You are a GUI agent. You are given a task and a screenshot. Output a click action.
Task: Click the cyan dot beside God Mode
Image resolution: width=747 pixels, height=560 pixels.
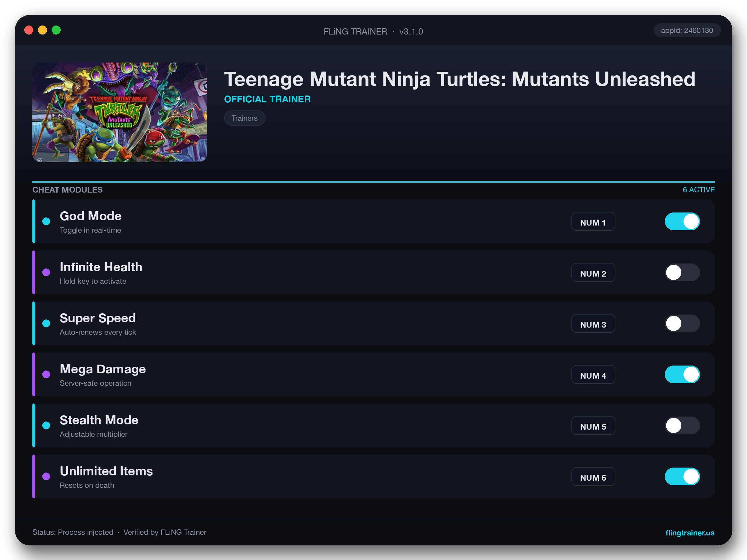tap(46, 222)
